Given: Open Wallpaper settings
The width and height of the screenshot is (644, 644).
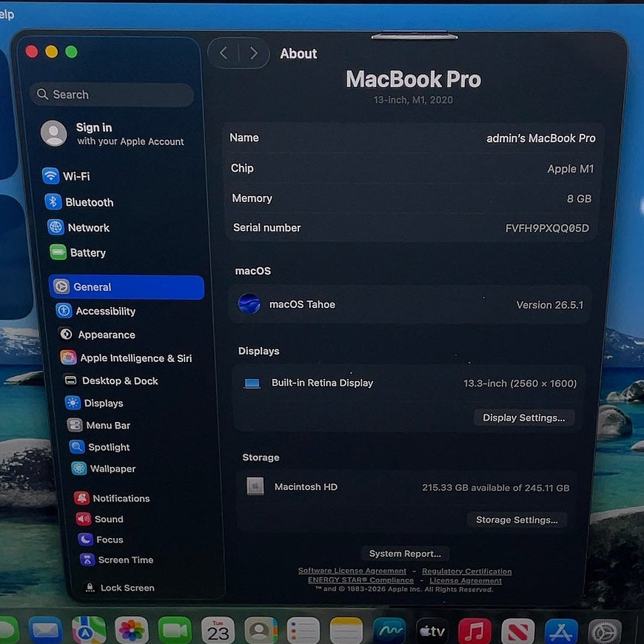Looking at the screenshot, I should coord(104,469).
